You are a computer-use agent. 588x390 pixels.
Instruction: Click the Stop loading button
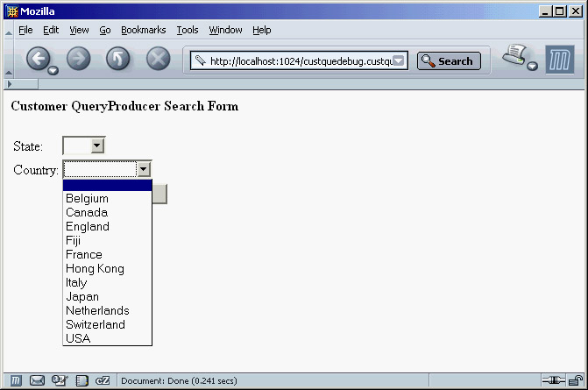[158, 60]
